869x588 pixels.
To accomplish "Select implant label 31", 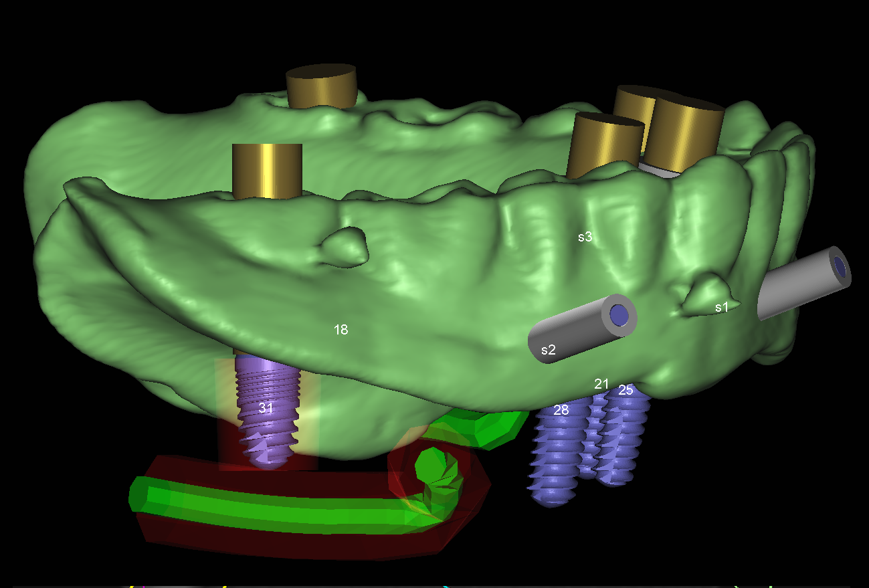I will tap(266, 407).
